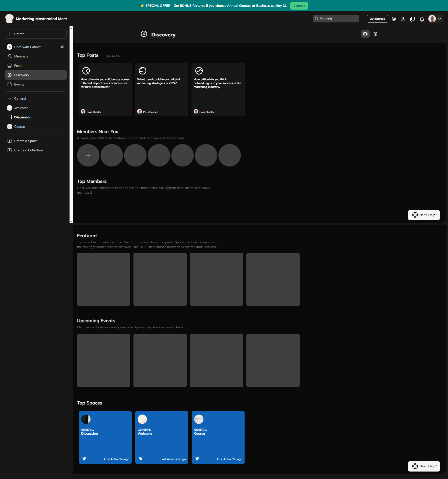Open Discovery settings gear icon

pyautogui.click(x=375, y=34)
